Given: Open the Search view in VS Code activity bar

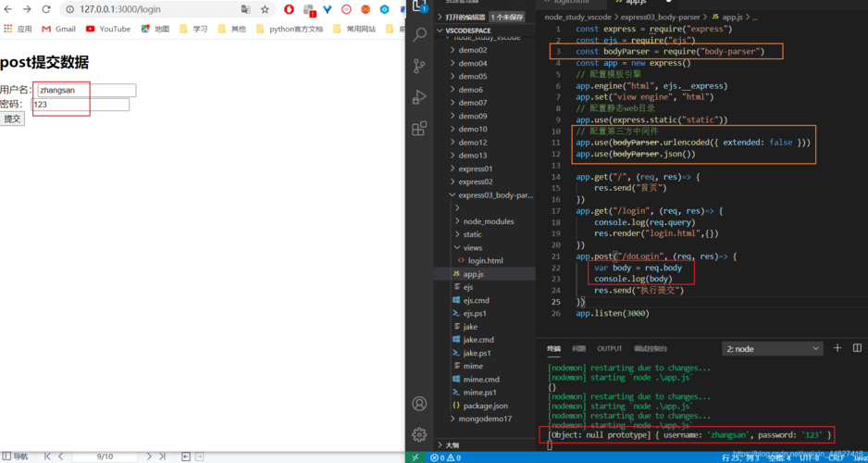Looking at the screenshot, I should [419, 35].
